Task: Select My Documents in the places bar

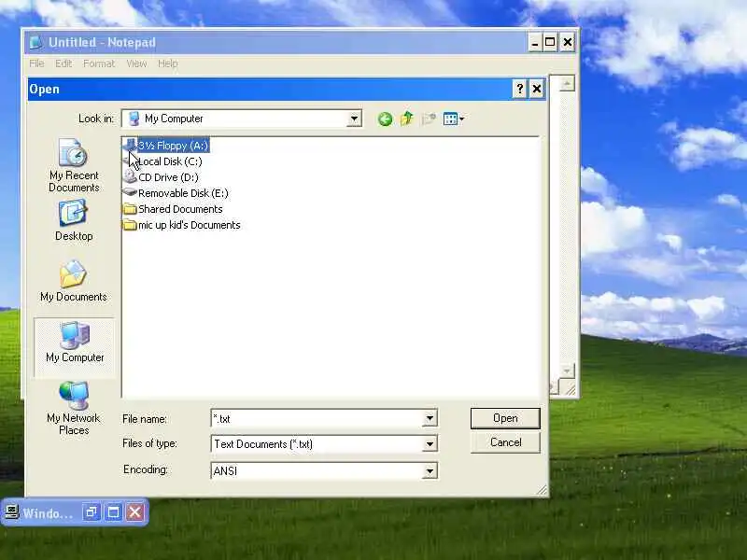Action: [x=74, y=281]
